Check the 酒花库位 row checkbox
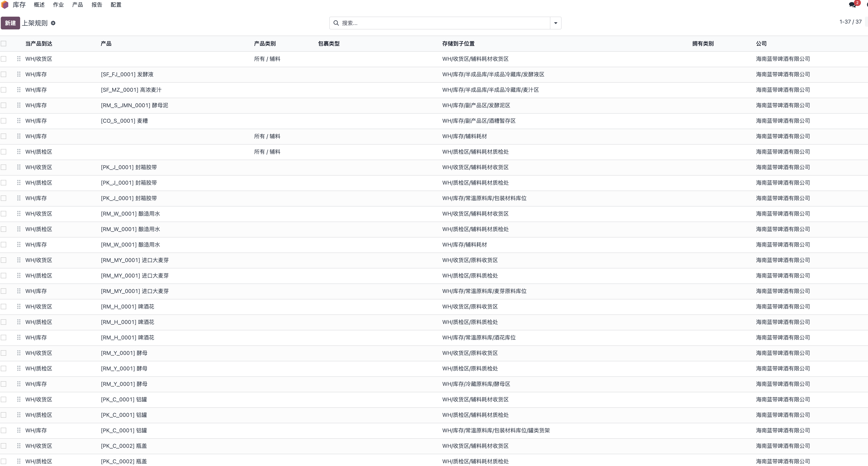This screenshot has height=466, width=868. (x=4, y=338)
